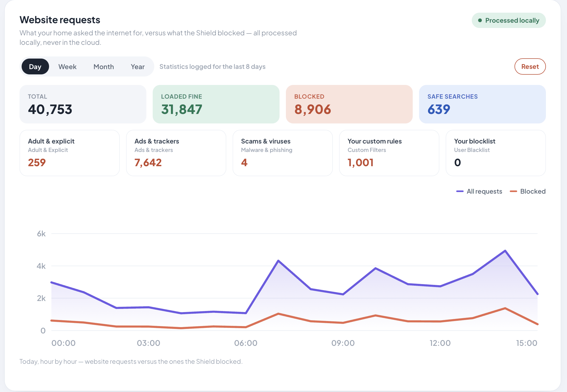
Task: Select the Your custom rules card
Action: [389, 153]
